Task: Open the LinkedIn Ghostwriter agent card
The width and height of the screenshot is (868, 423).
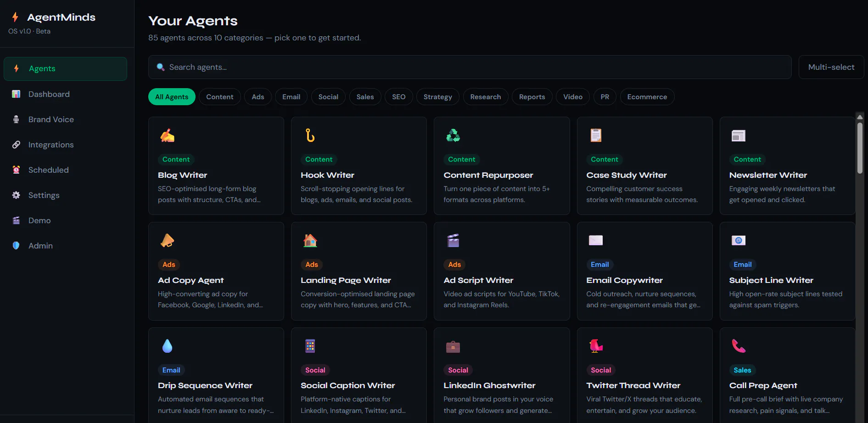Action: coord(502,375)
